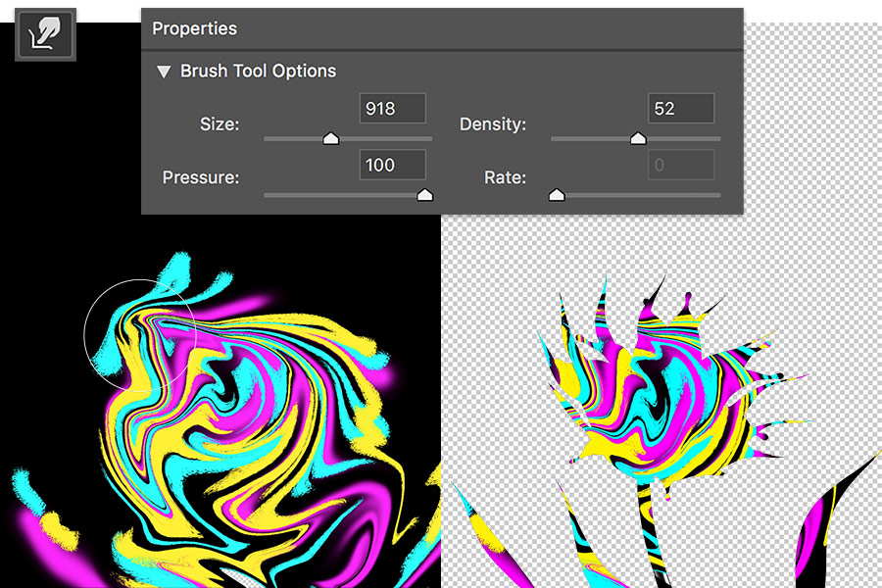The image size is (882, 588).
Task: Click the circular brush cursor on the swirl
Action: pyautogui.click(x=140, y=335)
